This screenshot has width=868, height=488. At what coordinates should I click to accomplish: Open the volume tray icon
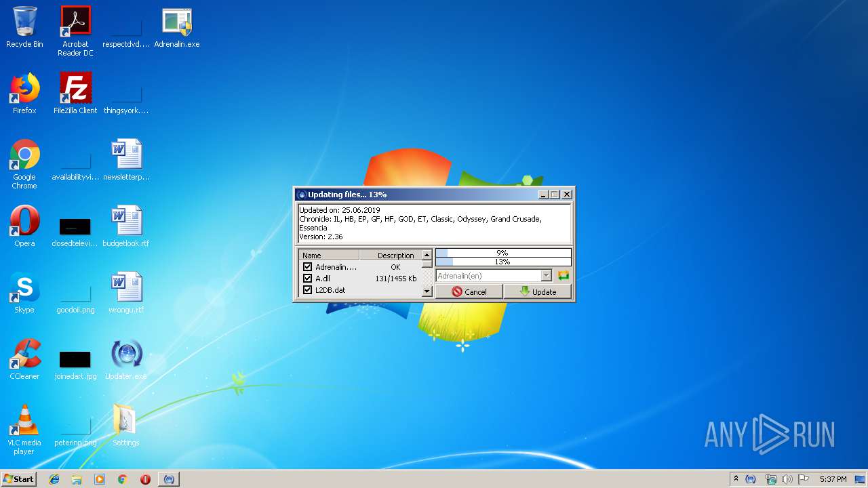[x=787, y=479]
